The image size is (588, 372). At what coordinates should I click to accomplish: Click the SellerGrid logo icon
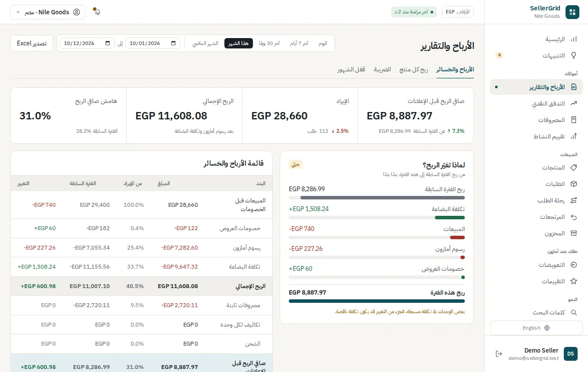click(x=572, y=12)
